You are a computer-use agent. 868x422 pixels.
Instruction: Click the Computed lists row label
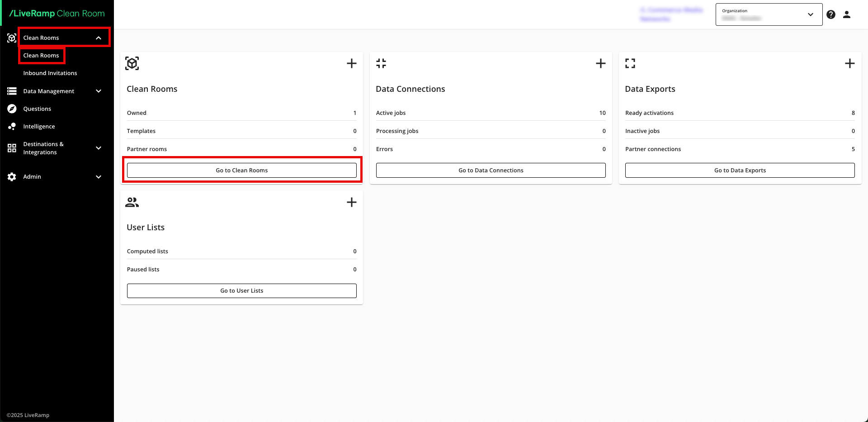[x=147, y=251]
